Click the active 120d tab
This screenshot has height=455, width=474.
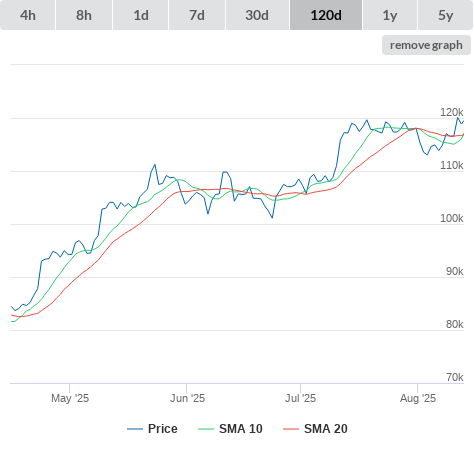coord(326,15)
